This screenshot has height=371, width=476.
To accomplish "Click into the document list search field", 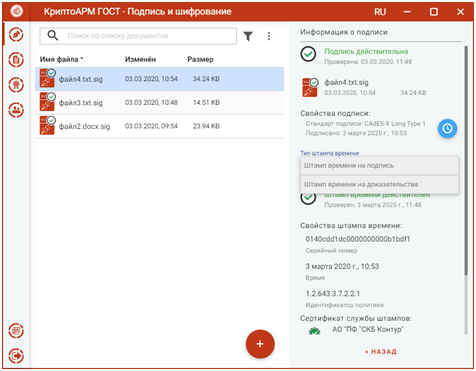I will pos(138,36).
